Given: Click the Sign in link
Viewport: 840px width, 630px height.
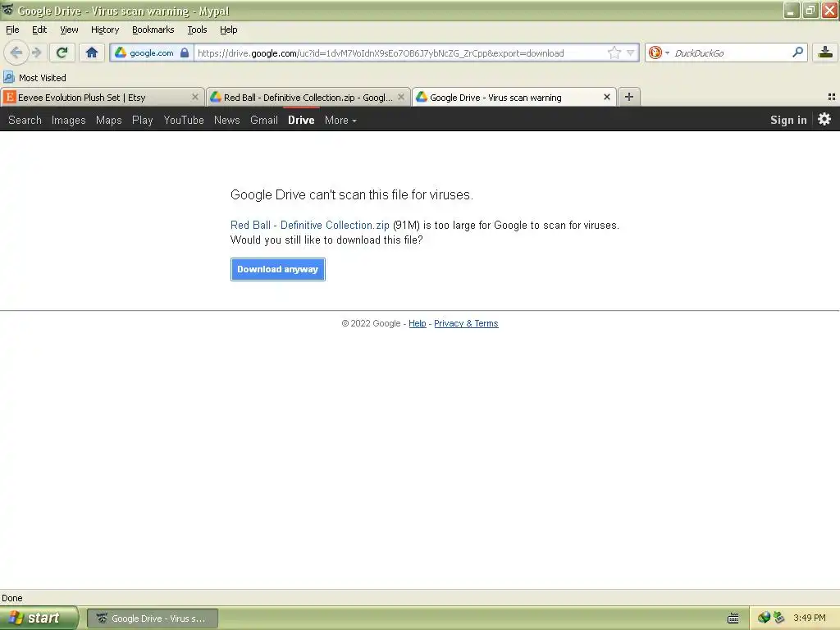Looking at the screenshot, I should [x=788, y=120].
